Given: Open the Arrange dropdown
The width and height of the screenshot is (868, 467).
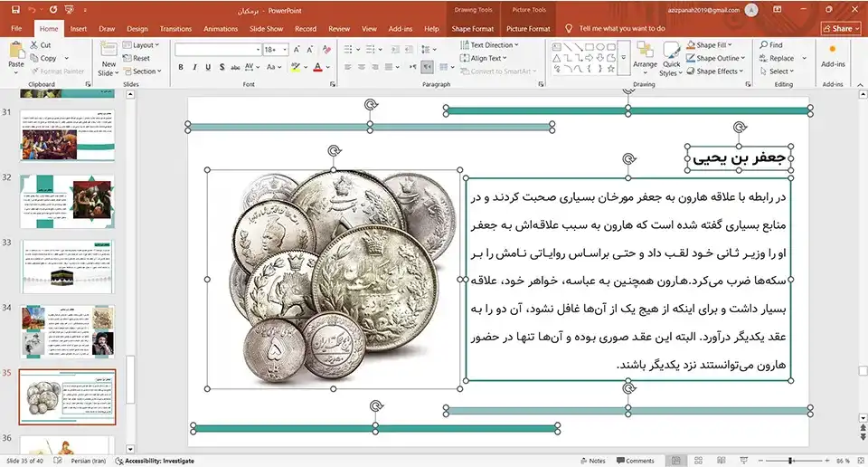Looking at the screenshot, I should click(x=645, y=58).
